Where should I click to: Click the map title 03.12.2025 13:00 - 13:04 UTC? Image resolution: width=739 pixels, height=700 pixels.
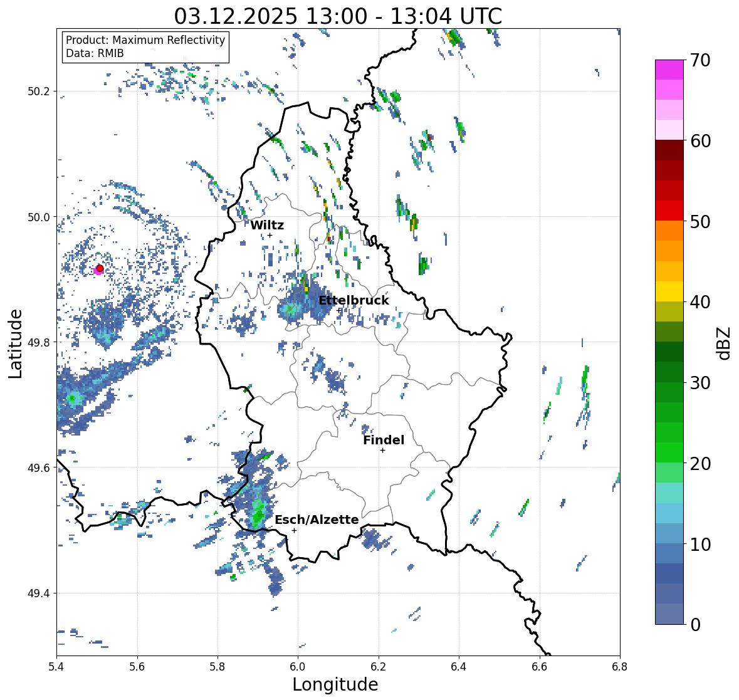[338, 16]
